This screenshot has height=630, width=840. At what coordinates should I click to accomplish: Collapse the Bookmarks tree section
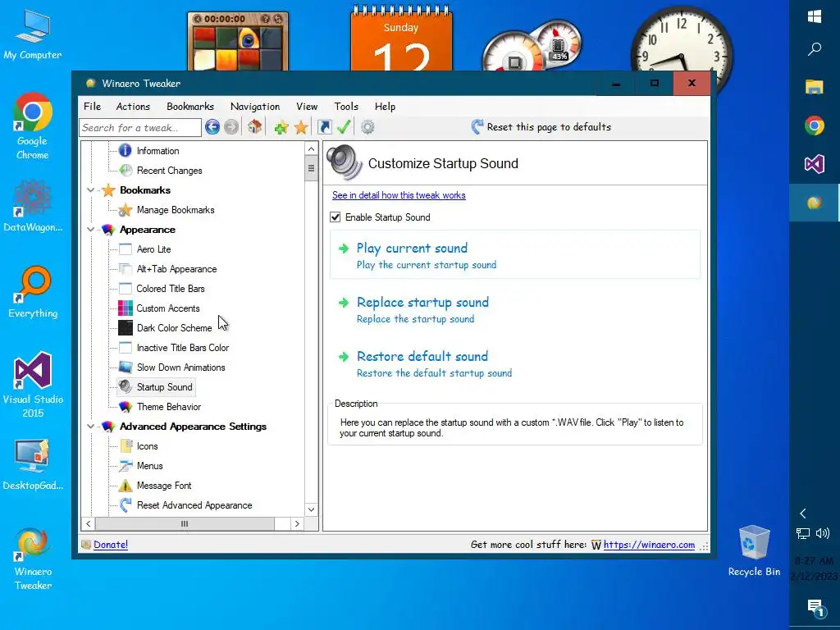pos(90,190)
